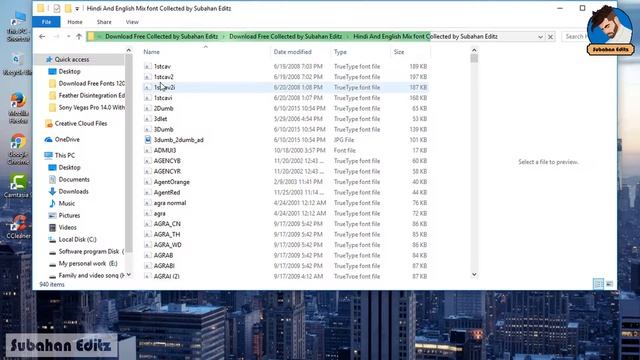Switch to Large icons view icon
640x360 pixels.
(x=609, y=284)
